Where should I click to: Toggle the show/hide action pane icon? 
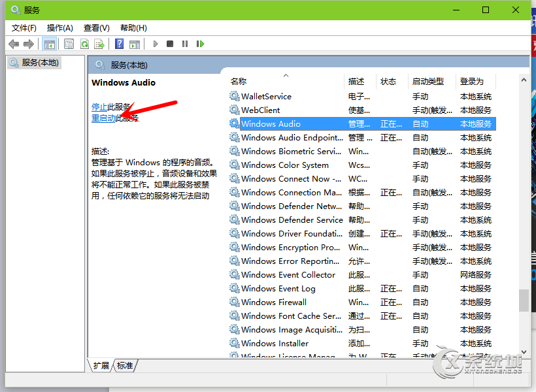[135, 44]
